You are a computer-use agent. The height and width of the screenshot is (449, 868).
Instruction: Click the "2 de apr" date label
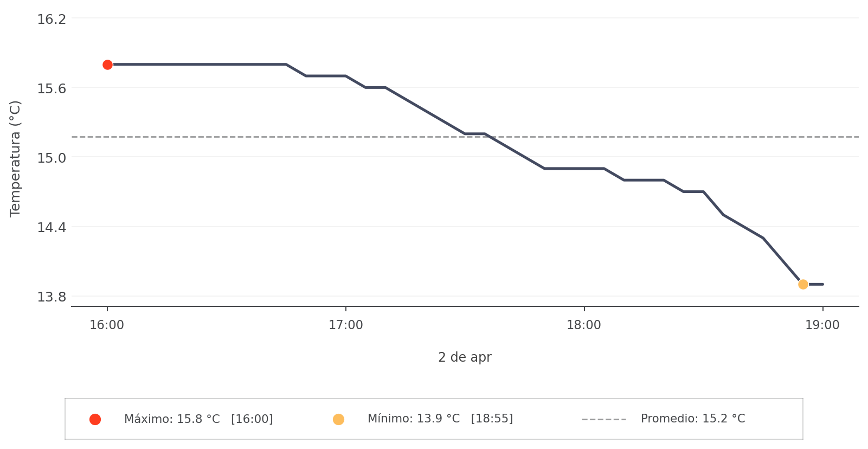click(465, 357)
